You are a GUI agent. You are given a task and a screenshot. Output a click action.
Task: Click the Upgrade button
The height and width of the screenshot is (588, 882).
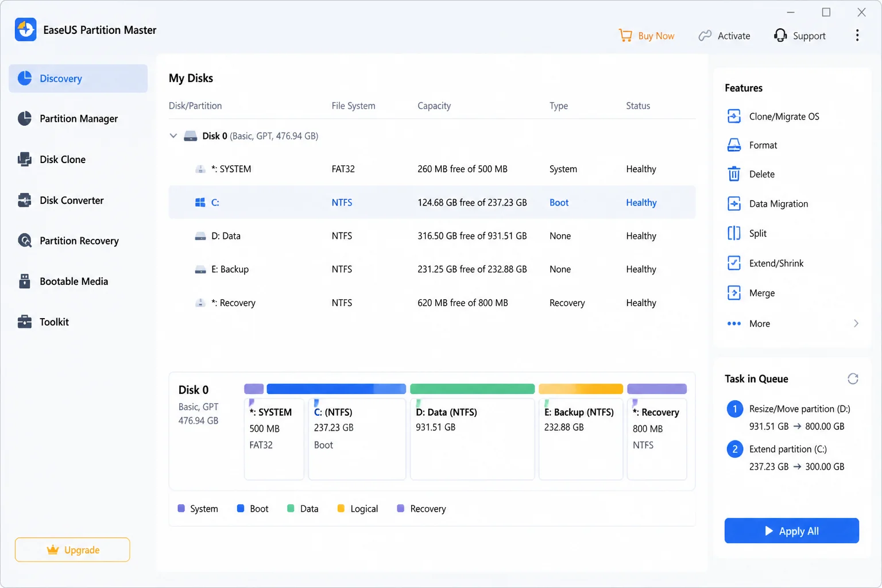coord(72,550)
